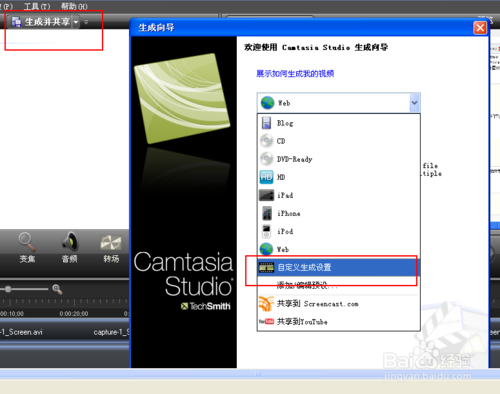Collapse the preset dropdown arrow
This screenshot has height=394, width=500.
[x=414, y=103]
